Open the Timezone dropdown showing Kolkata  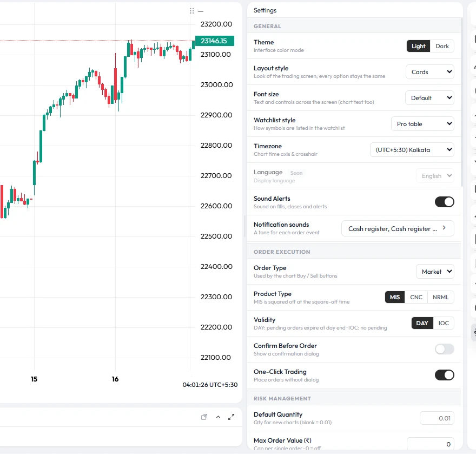click(412, 150)
